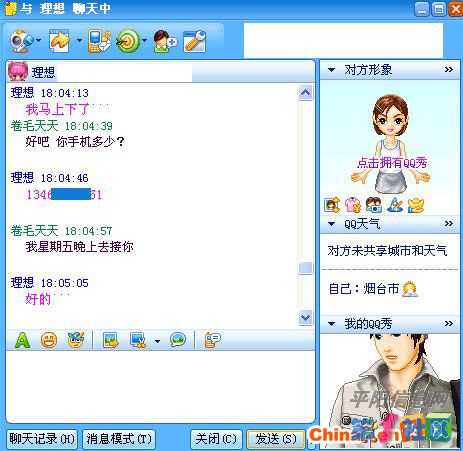Open 聊天记录(H) chat history
The width and height of the screenshot is (463, 451).
(x=42, y=439)
